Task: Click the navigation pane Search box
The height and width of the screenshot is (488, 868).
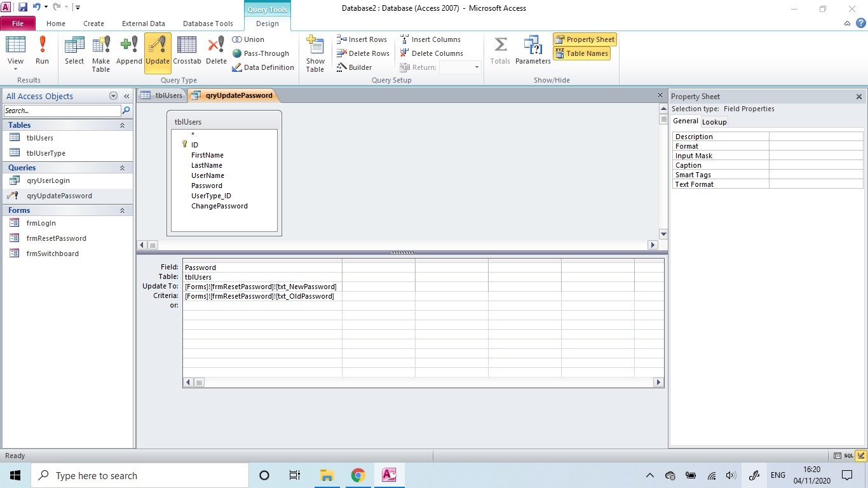Action: pos(62,111)
